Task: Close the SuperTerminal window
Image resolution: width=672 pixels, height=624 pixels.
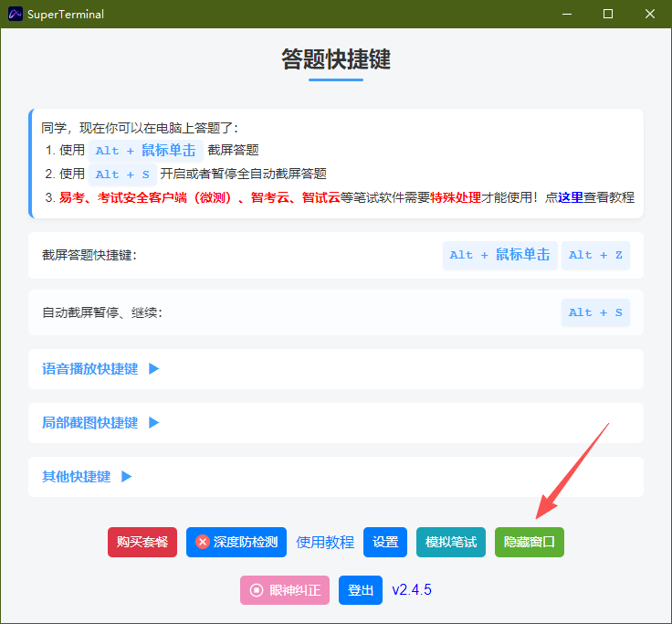Action: 650,14
